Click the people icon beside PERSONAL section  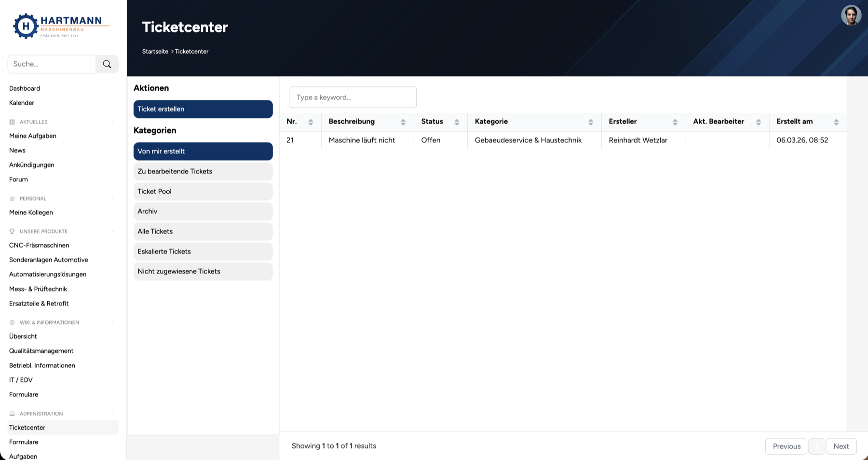coord(11,198)
